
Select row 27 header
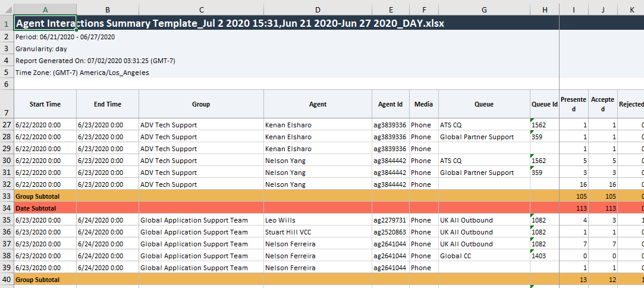pyautogui.click(x=7, y=124)
